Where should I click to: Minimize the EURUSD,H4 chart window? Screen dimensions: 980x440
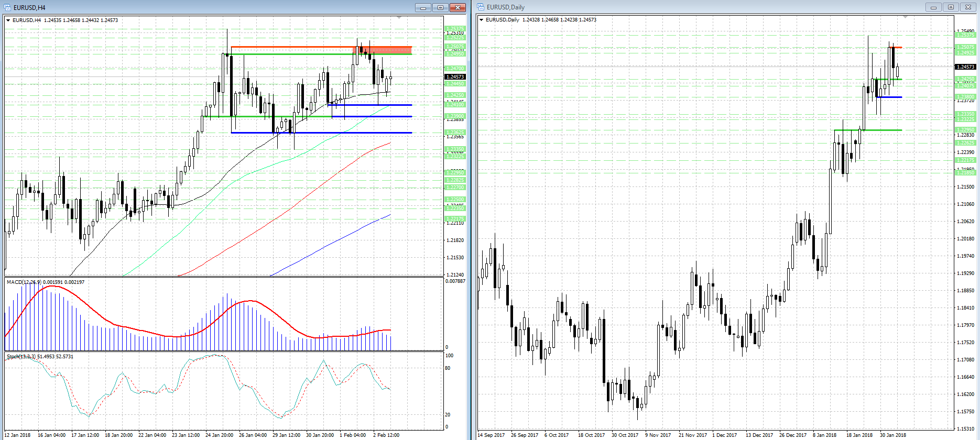tap(423, 7)
